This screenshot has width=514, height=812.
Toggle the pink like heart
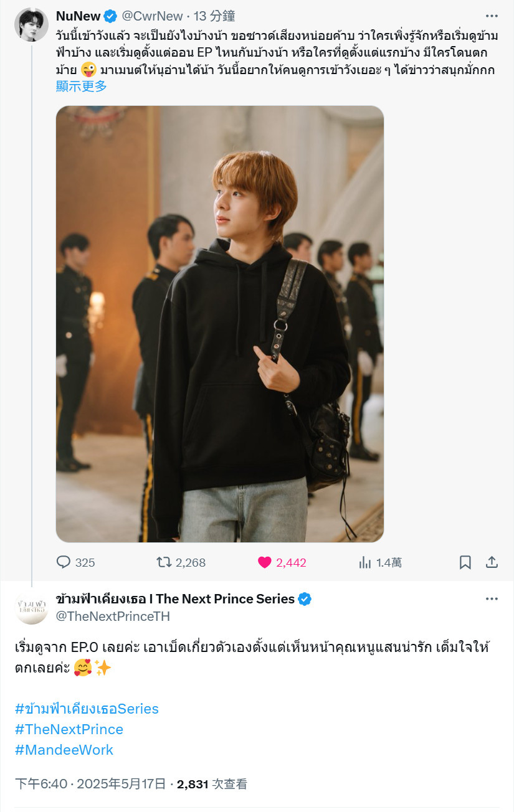pos(264,562)
